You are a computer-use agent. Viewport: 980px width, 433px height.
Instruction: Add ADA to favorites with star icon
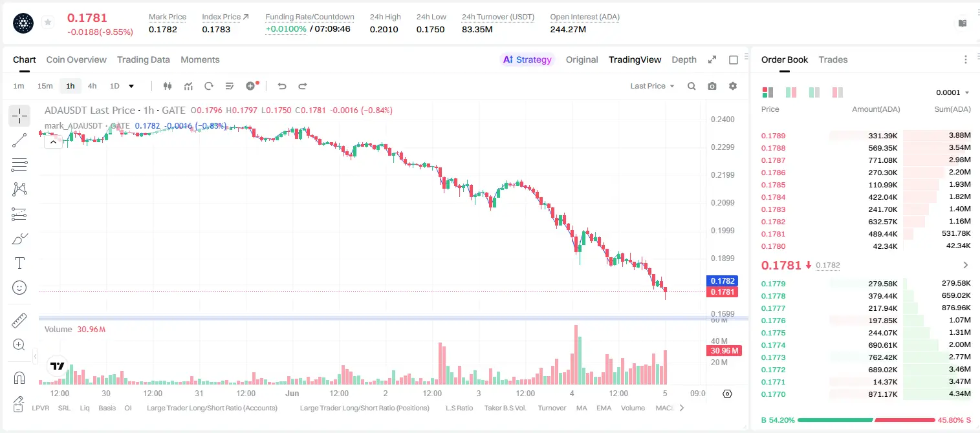(x=48, y=23)
